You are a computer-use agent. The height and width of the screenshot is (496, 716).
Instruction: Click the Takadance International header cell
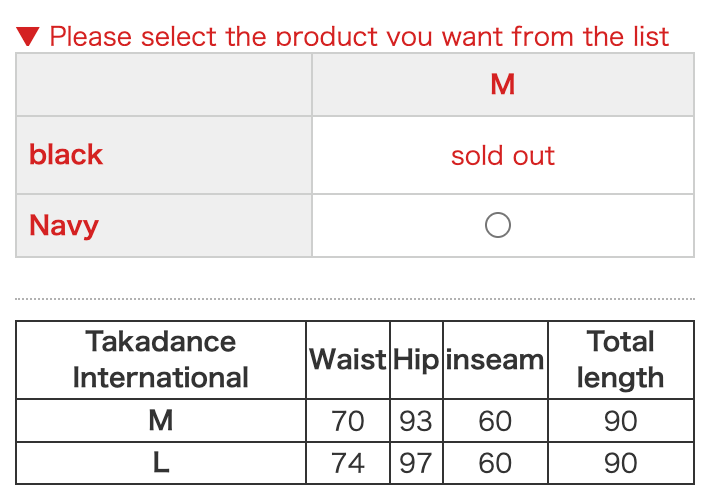coord(161,359)
